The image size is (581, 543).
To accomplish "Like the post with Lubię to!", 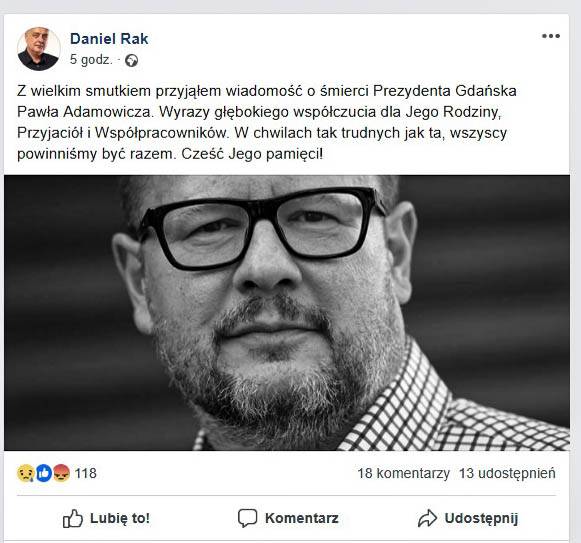I will tap(106, 518).
